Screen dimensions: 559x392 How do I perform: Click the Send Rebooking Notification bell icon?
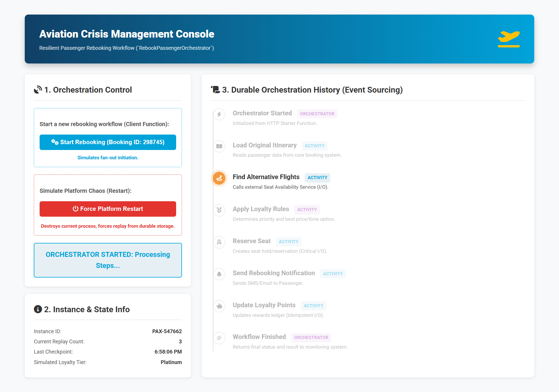[219, 274]
